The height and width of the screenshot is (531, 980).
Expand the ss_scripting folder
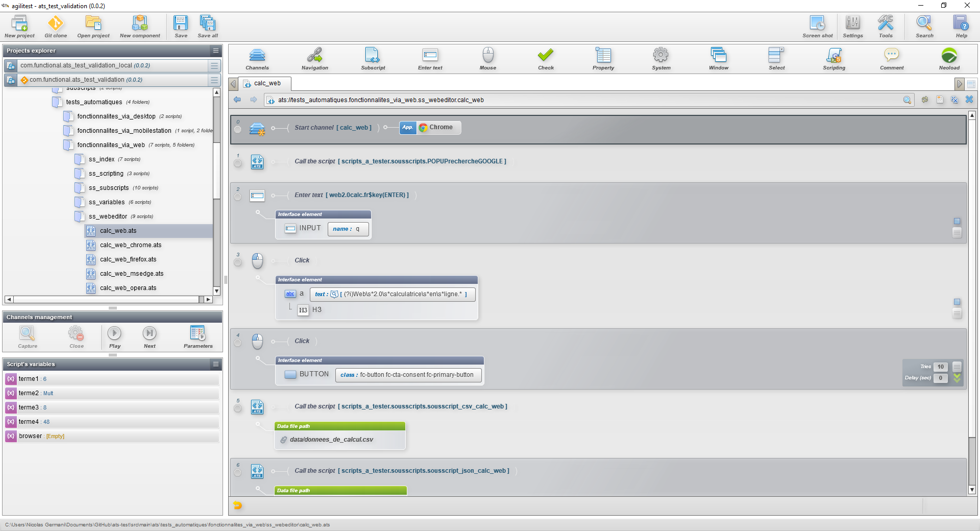tap(80, 174)
